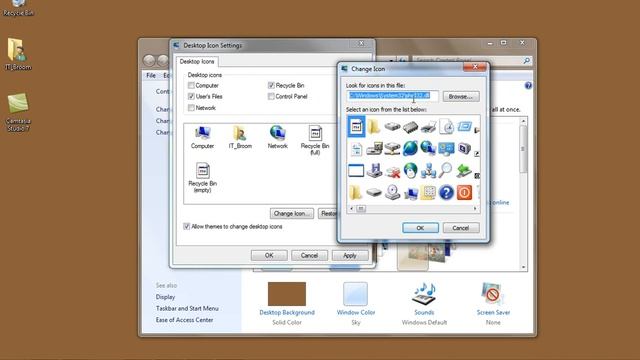Open the Window Color setting
Viewport: 640px width, 360px height.
356,303
